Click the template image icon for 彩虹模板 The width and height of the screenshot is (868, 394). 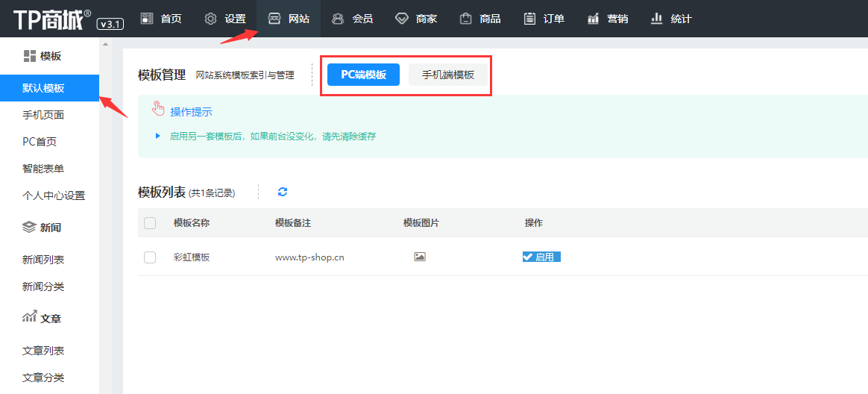point(420,257)
